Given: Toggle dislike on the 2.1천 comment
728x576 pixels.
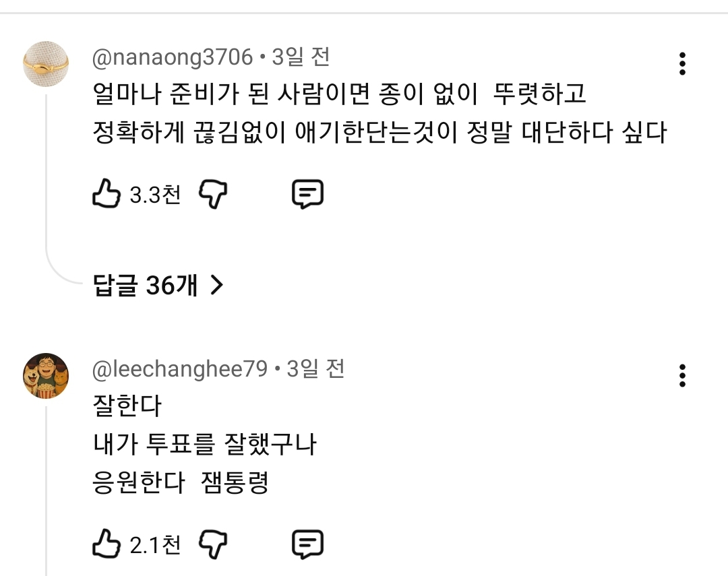Looking at the screenshot, I should tap(213, 542).
